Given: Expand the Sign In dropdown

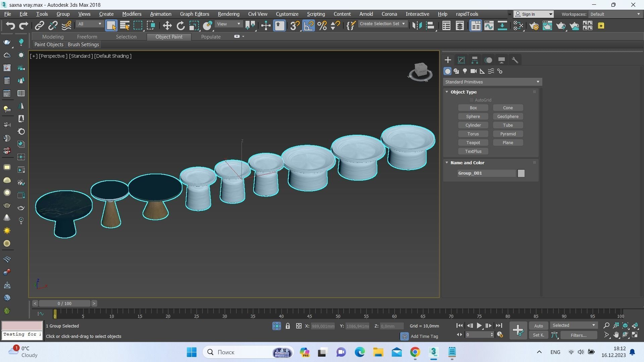Looking at the screenshot, I should [x=550, y=14].
